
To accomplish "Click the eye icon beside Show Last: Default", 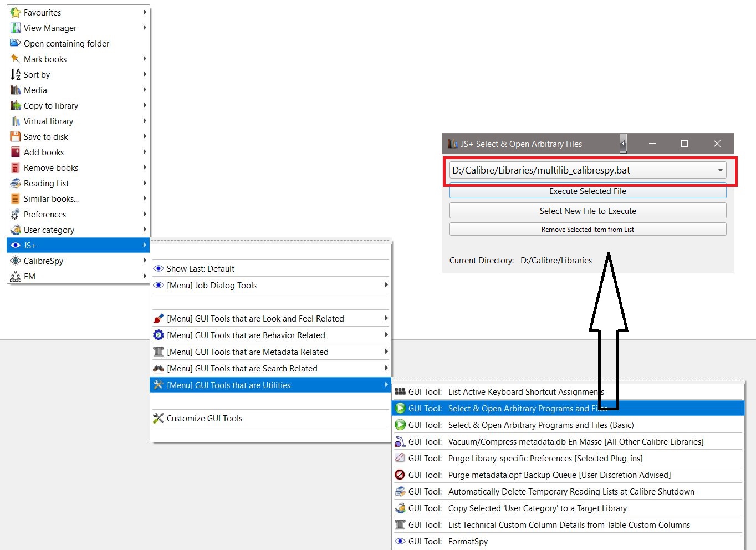I will (159, 268).
